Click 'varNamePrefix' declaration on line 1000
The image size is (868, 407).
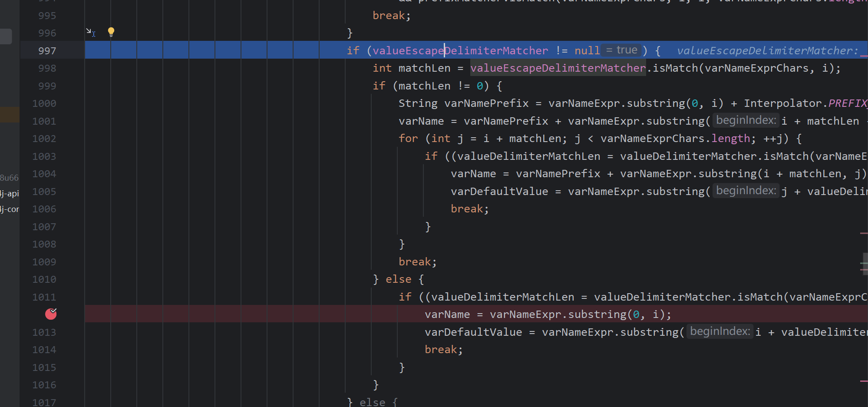(486, 103)
